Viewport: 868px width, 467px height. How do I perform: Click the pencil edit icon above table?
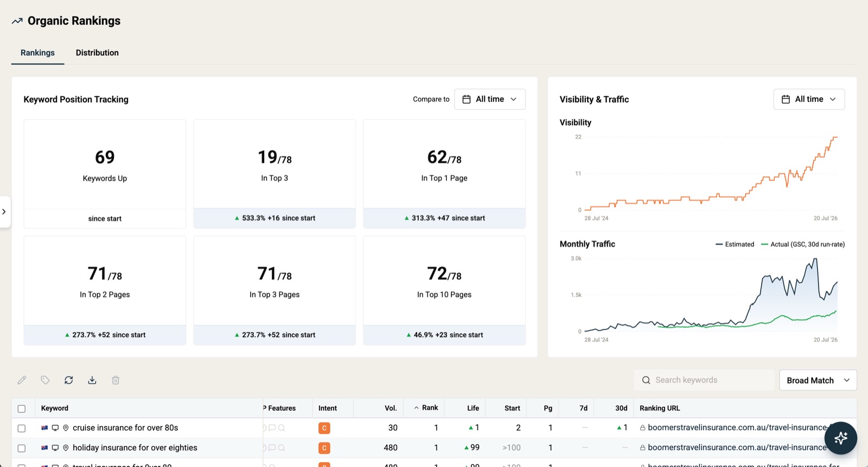(22, 380)
